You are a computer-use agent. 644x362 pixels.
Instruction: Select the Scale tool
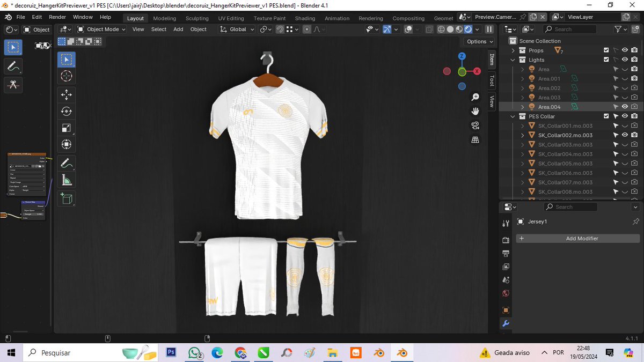click(67, 128)
